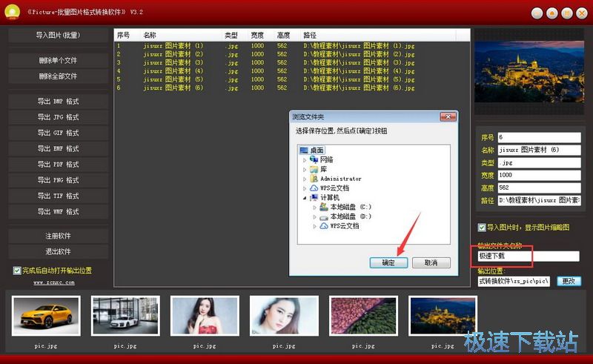Choose 导出 PDF 格式 option

[58, 165]
